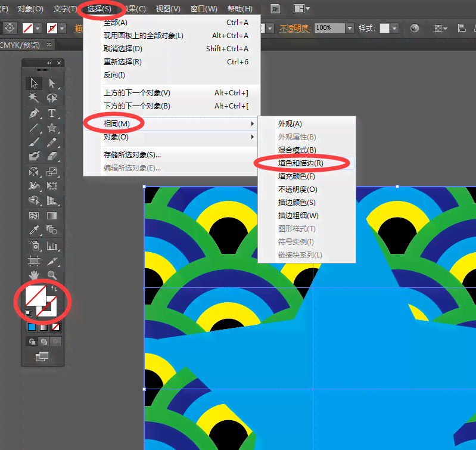Bring toolbox Stroke box to front
Image resolution: width=476 pixels, height=450 pixels.
tap(52, 311)
